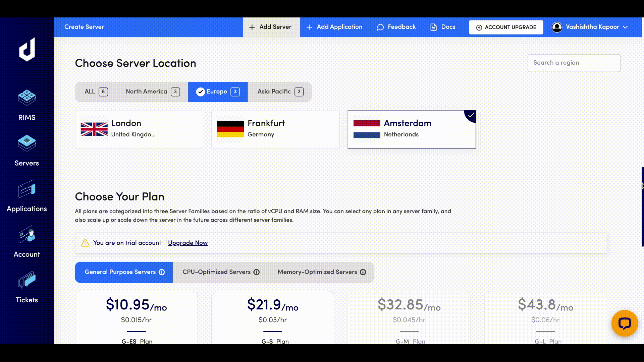The height and width of the screenshot is (362, 644).
Task: Open the live chat bubble
Action: [625, 323]
